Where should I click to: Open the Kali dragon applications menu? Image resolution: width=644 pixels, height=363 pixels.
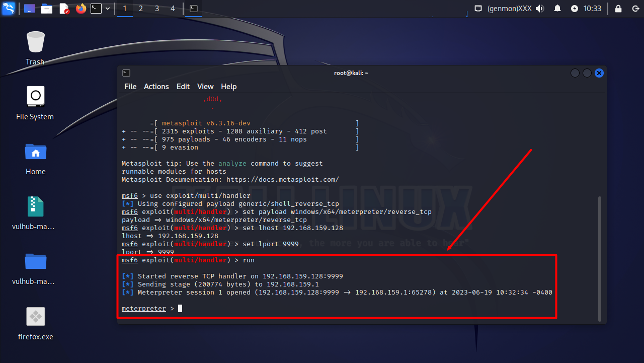(9, 9)
